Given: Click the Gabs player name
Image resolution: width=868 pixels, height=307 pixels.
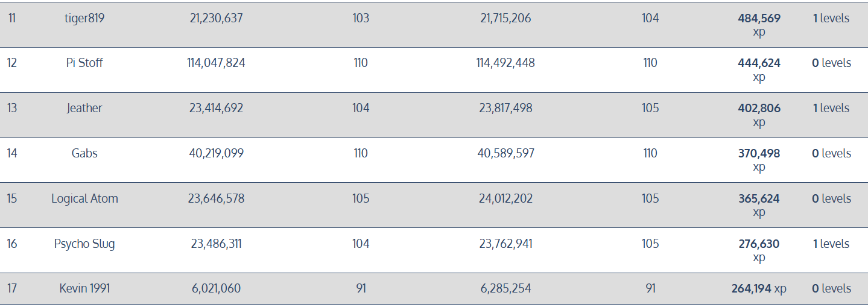Looking at the screenshot, I should point(84,153).
